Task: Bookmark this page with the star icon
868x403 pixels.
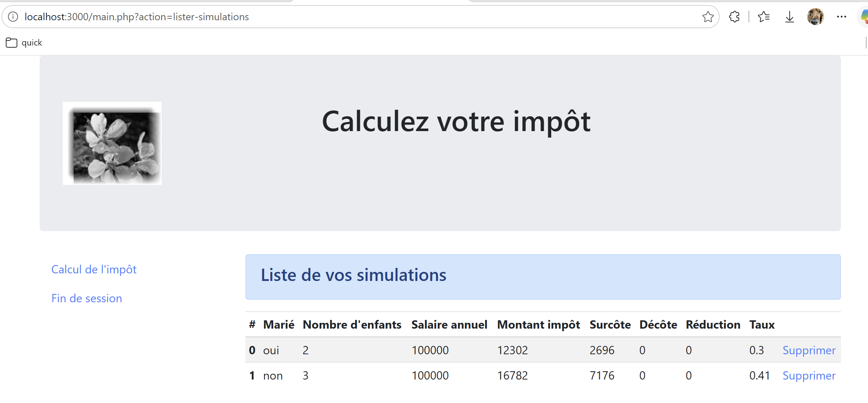Action: [x=708, y=17]
